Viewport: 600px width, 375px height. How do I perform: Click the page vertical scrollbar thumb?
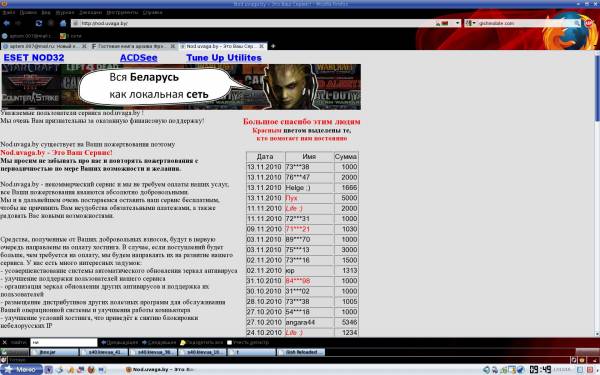[597, 89]
